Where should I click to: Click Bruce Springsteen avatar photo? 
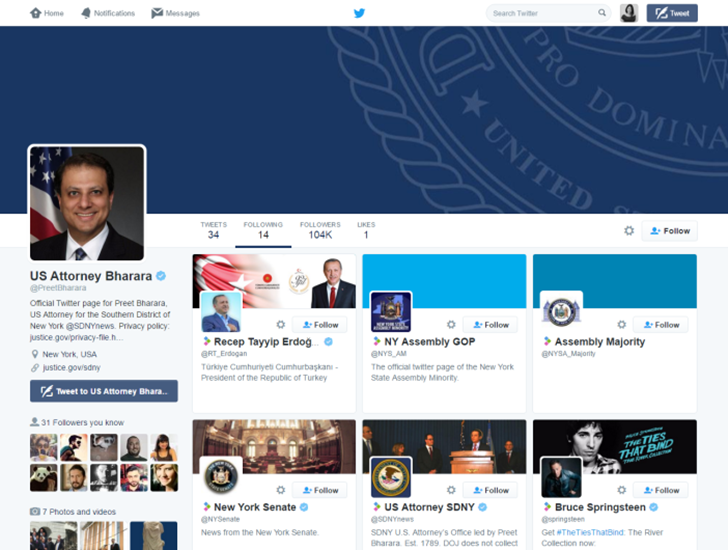pos(561,477)
